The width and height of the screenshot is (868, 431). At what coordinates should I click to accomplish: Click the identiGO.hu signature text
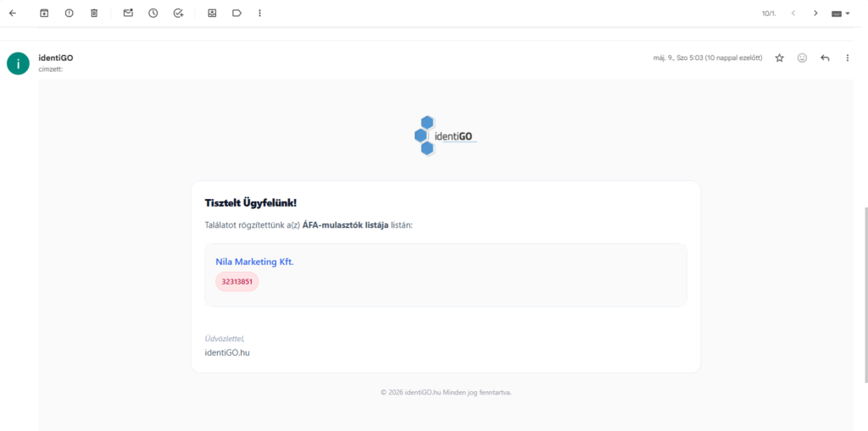[x=227, y=352]
